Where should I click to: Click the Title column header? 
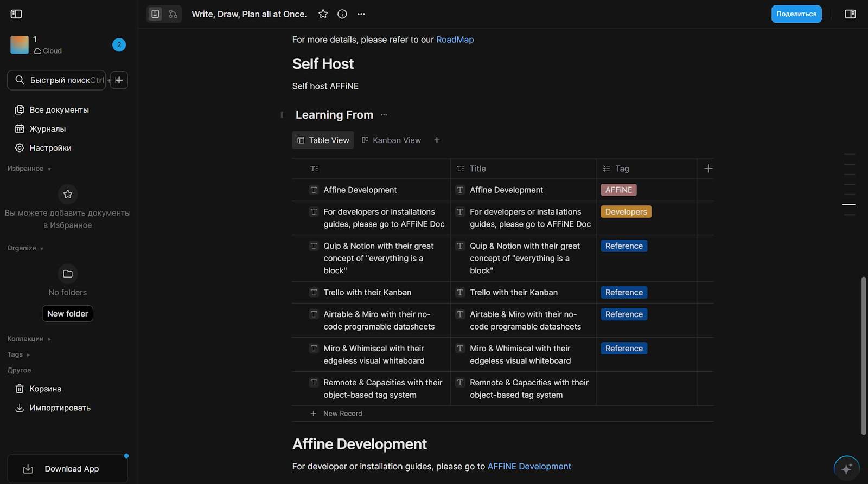(523, 169)
